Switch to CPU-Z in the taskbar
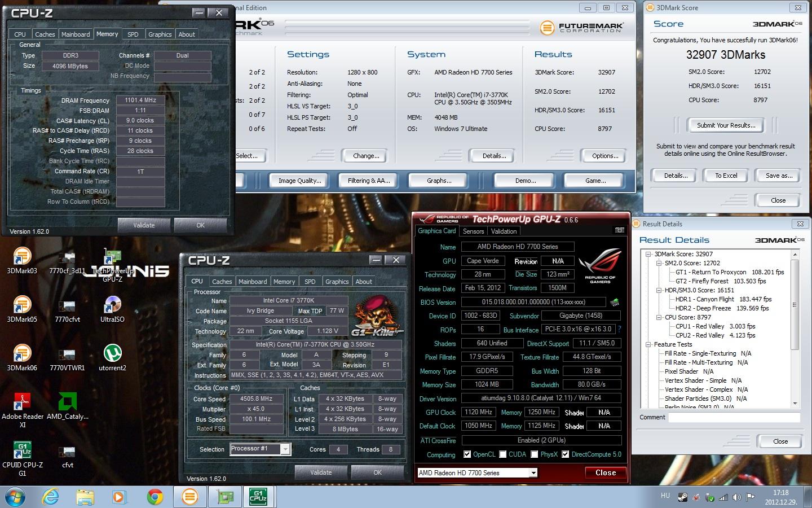Viewport: 812px width, 508px height. coord(259,497)
